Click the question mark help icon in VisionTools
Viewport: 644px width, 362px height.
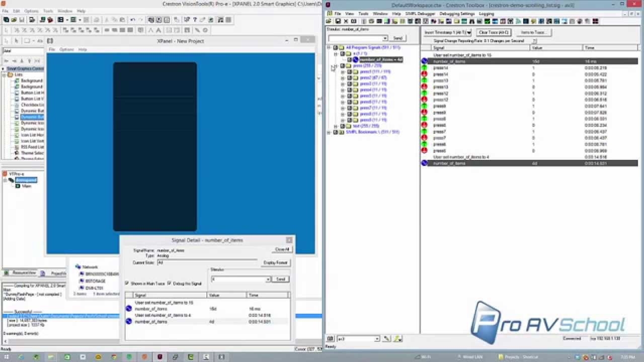(x=195, y=20)
